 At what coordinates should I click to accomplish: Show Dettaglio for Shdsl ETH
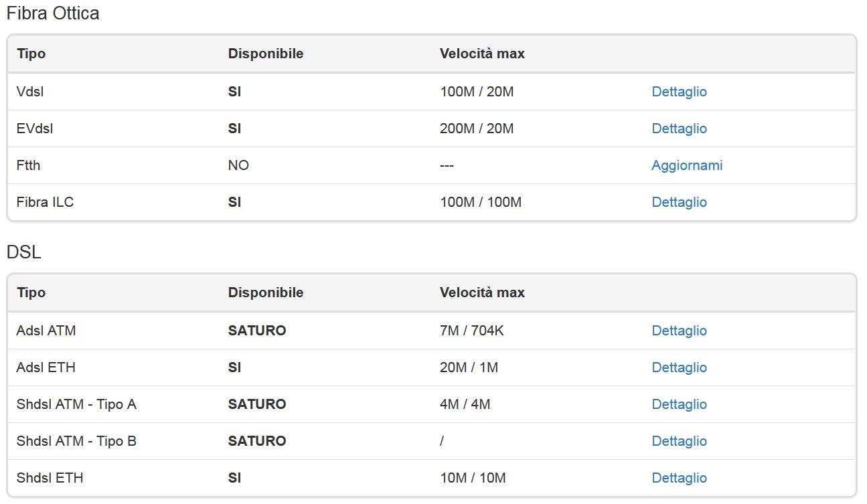click(x=679, y=478)
